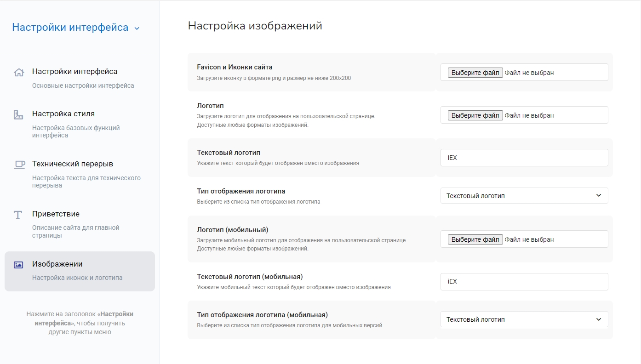Go to Технический перерыв settings
Viewport: 641px width, 364px height.
[x=73, y=164]
